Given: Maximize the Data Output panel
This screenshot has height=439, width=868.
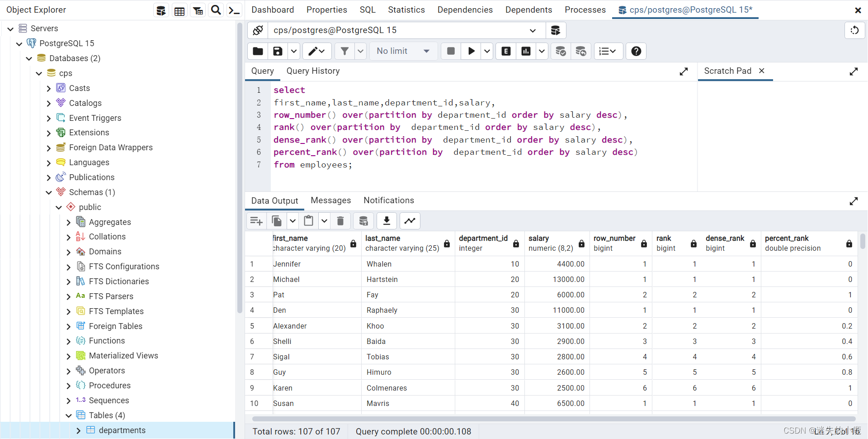Looking at the screenshot, I should click(x=854, y=201).
